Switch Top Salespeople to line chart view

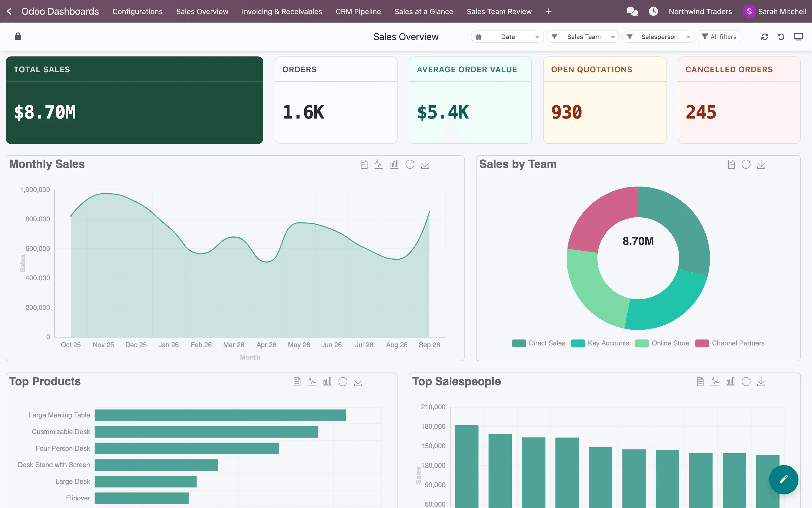[715, 382]
